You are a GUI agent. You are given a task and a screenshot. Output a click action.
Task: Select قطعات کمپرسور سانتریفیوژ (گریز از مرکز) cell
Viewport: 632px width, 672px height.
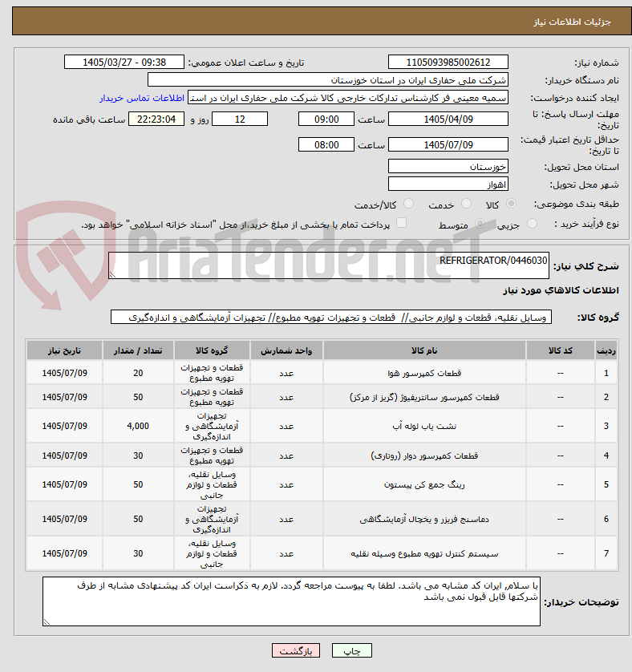(424, 397)
